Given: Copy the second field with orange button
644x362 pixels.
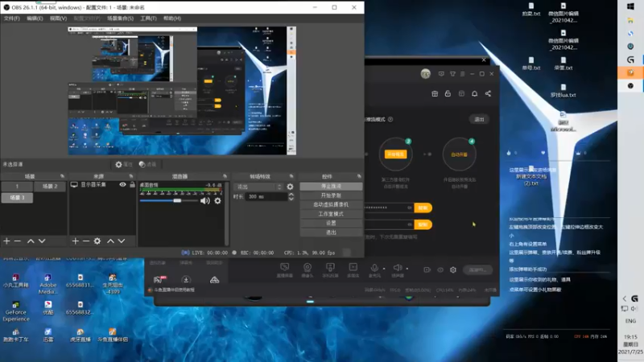Looking at the screenshot, I should [x=423, y=224].
